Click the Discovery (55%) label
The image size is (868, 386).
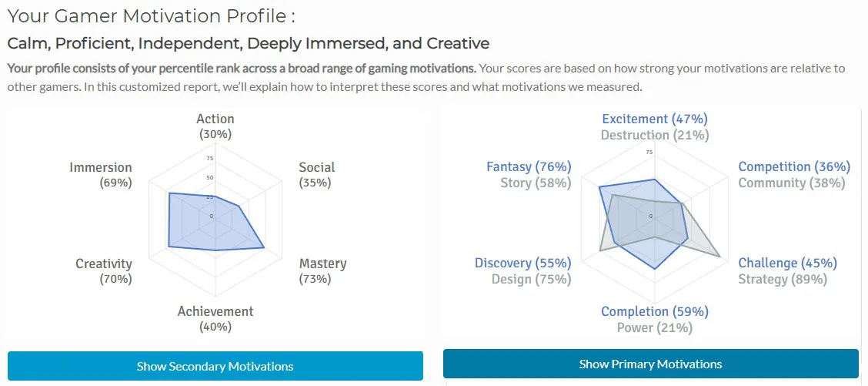(522, 263)
